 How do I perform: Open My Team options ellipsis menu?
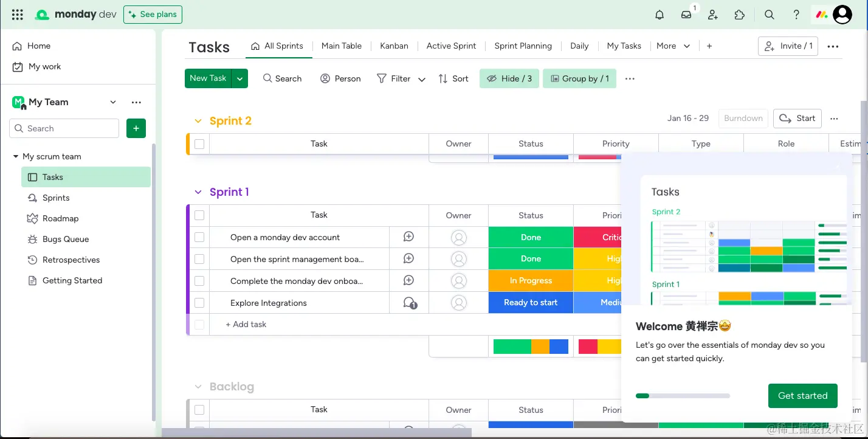click(136, 102)
